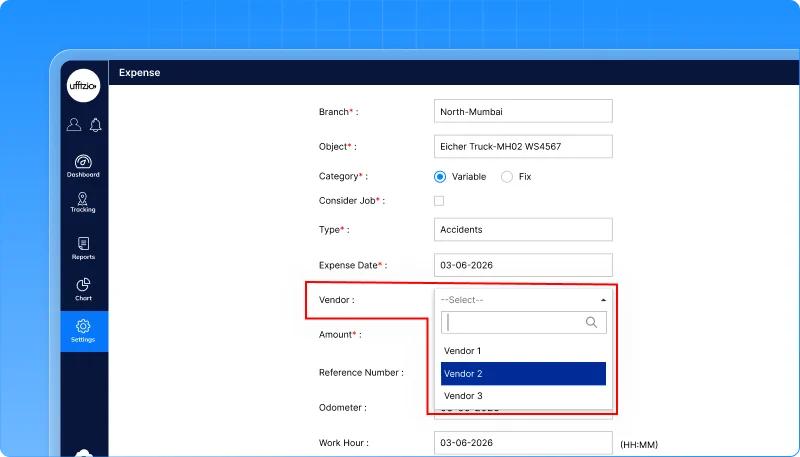The width and height of the screenshot is (800, 457).
Task: Choose Vendor 3 from the list
Action: (x=523, y=396)
